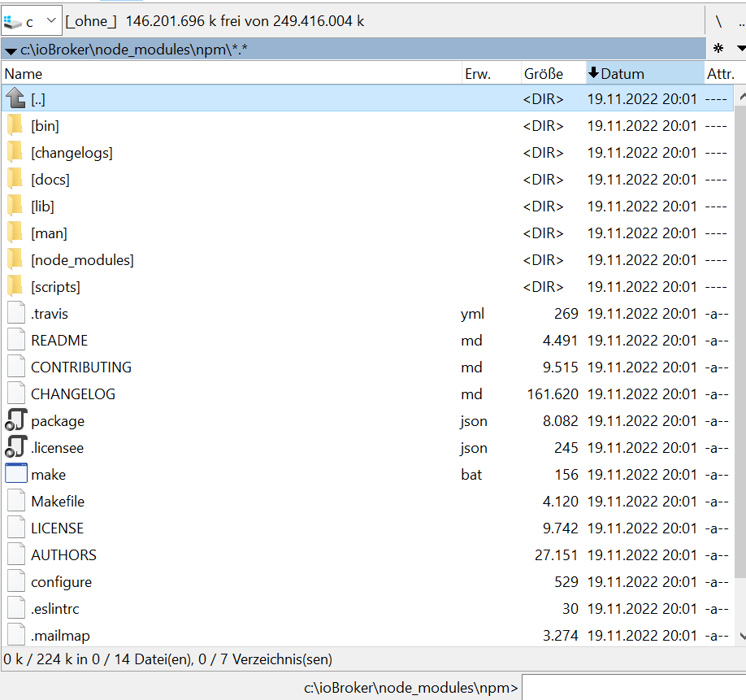This screenshot has height=700, width=746.
Task: Select the [scripts] folder name
Action: pyautogui.click(x=55, y=287)
